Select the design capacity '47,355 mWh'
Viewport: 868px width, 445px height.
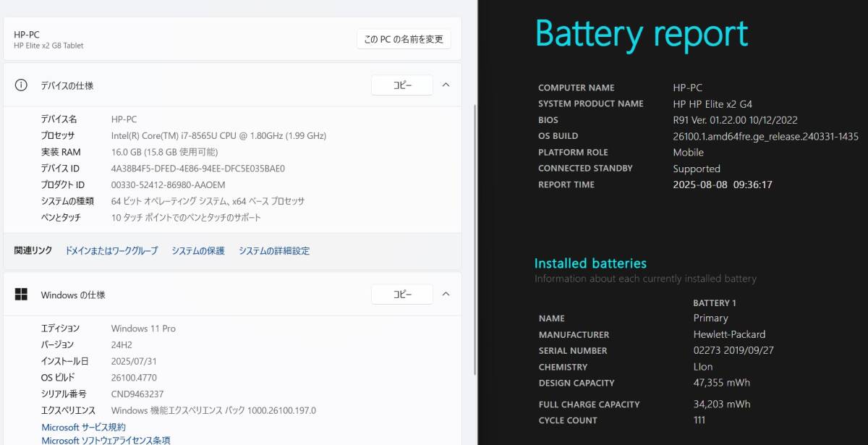pyautogui.click(x=721, y=383)
